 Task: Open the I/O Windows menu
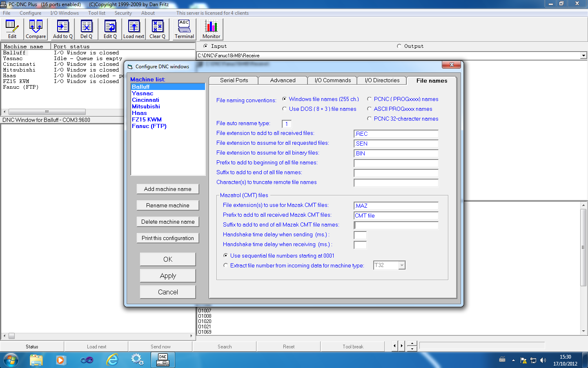65,13
